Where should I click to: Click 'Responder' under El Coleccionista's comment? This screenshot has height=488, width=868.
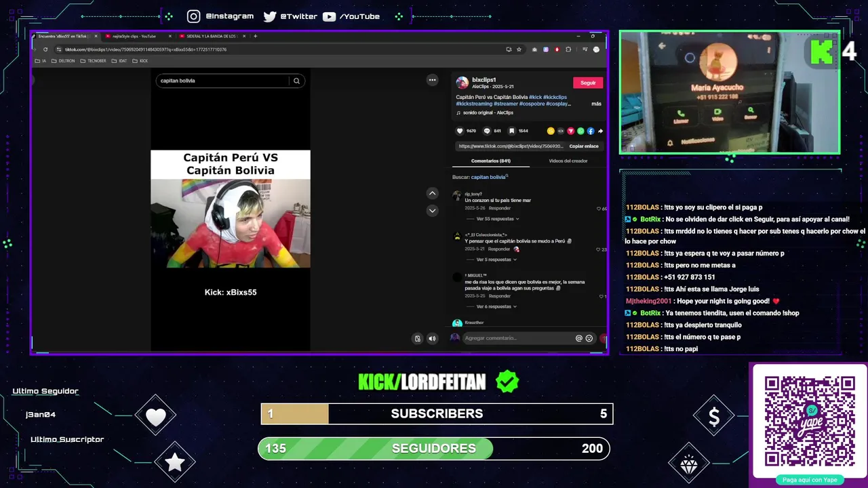pos(499,249)
